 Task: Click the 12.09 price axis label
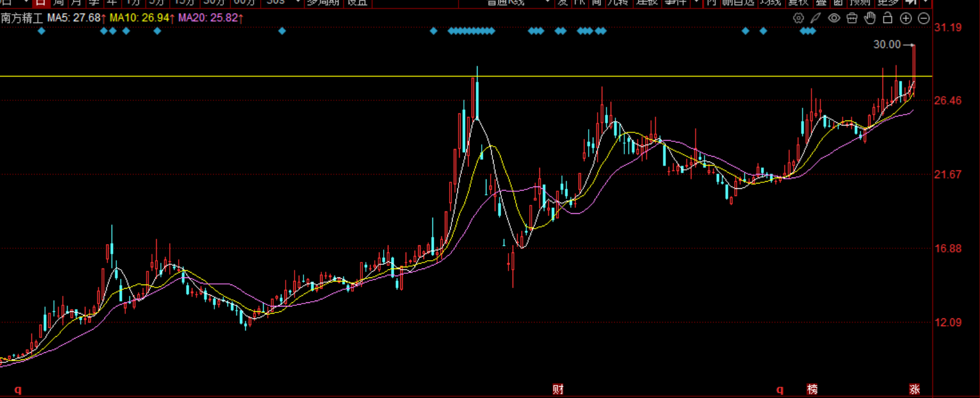pos(948,323)
